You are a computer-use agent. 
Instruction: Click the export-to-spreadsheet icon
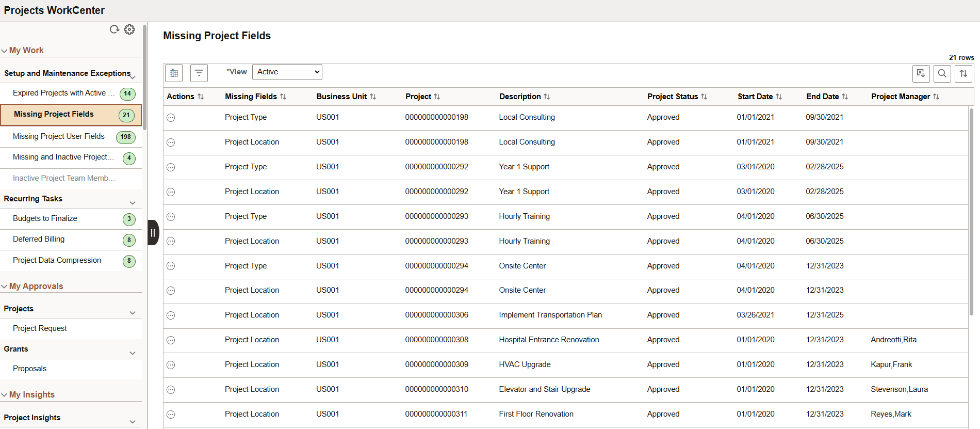click(921, 73)
